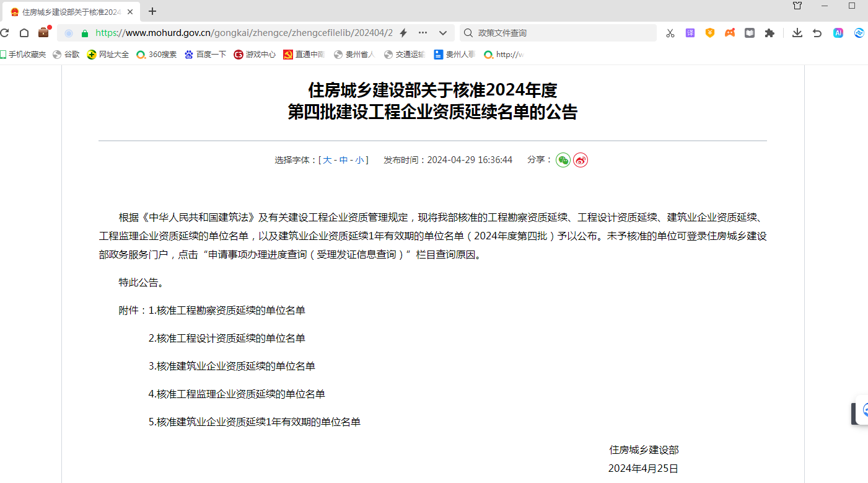Select the large font size 大
Image resolution: width=868 pixels, height=483 pixels.
coord(327,160)
